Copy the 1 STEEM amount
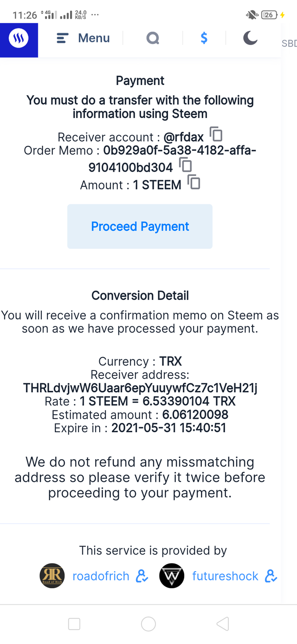This screenshot has width=297, height=644. pos(194,182)
